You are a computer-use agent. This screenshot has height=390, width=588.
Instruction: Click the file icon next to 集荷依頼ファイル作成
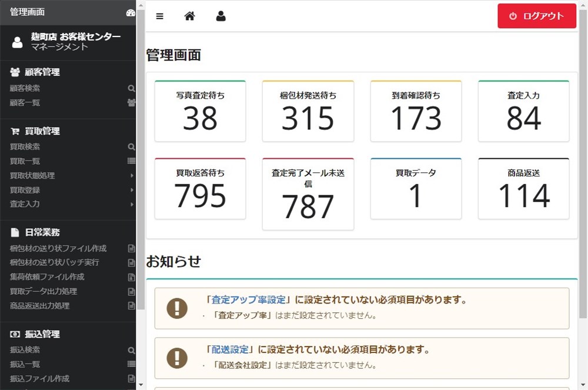[131, 277]
